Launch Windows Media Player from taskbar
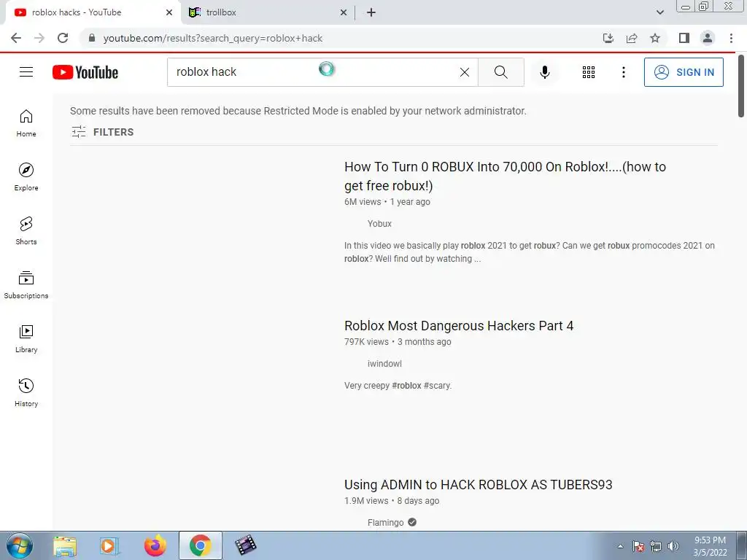Viewport: 747px width, 560px height. (109, 545)
